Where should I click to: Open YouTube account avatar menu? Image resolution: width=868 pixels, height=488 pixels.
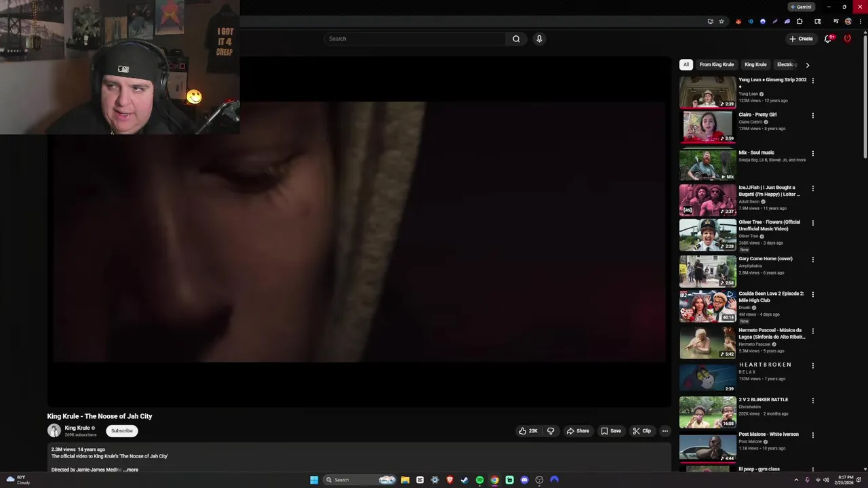coord(847,39)
